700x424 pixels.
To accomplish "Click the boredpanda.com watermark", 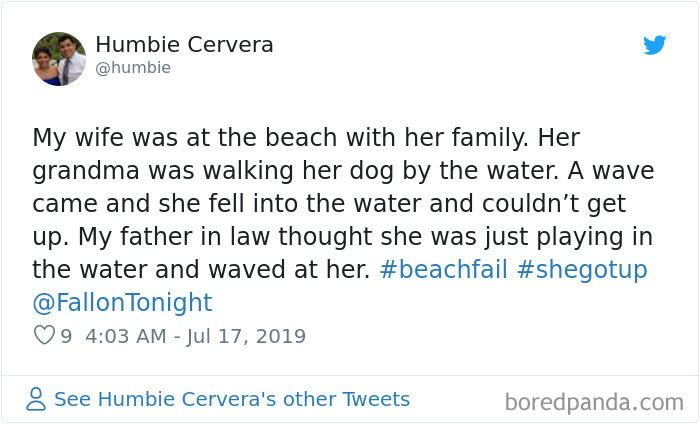I will click(x=594, y=402).
